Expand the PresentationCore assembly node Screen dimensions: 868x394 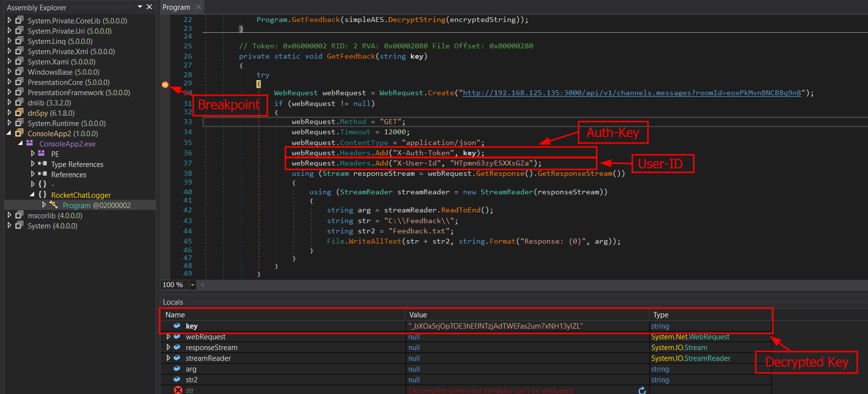9,82
